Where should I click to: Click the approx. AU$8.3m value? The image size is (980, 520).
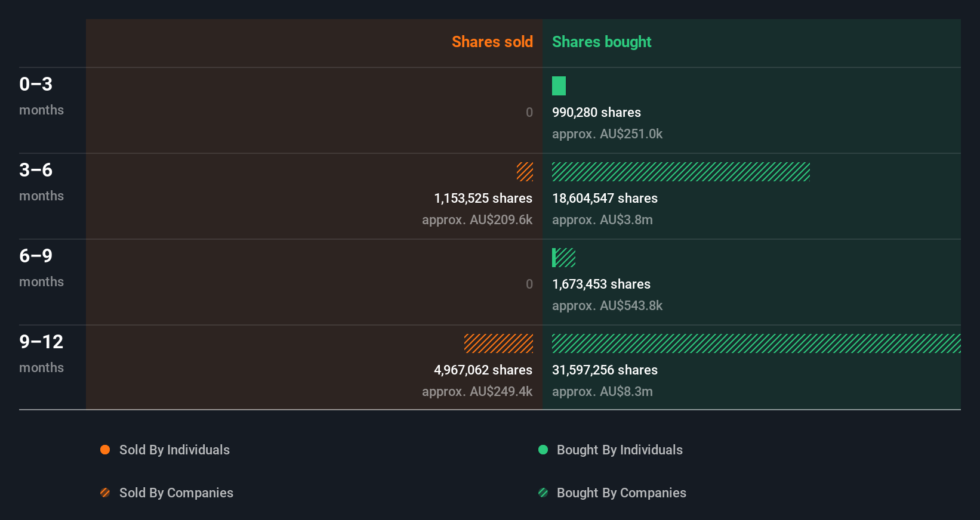pos(602,391)
